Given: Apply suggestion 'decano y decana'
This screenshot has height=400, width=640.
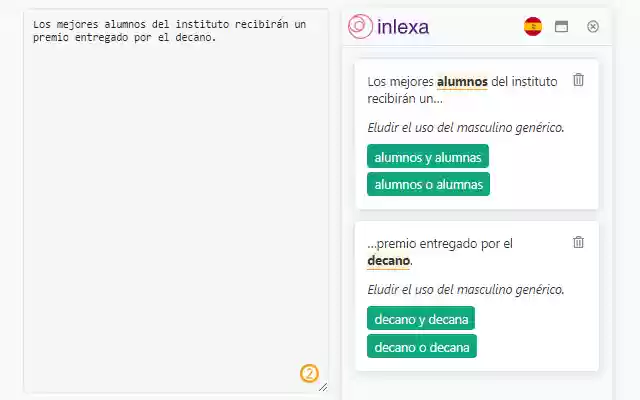Looking at the screenshot, I should pos(421,318).
